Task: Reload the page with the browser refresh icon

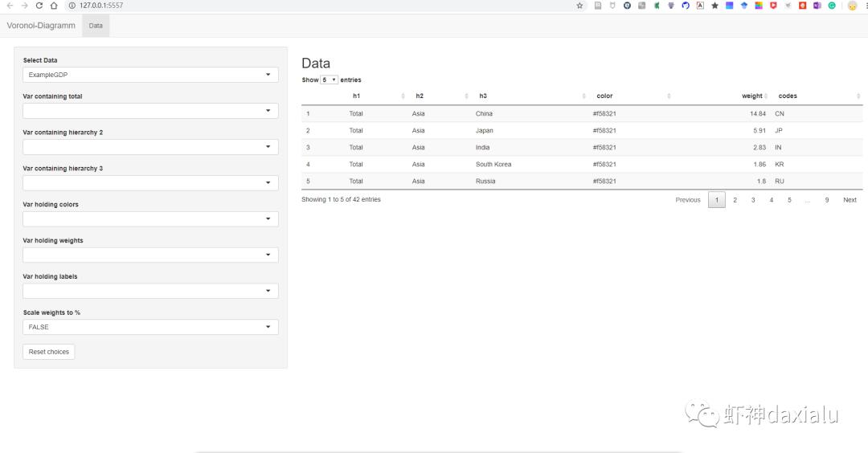Action: click(x=39, y=6)
